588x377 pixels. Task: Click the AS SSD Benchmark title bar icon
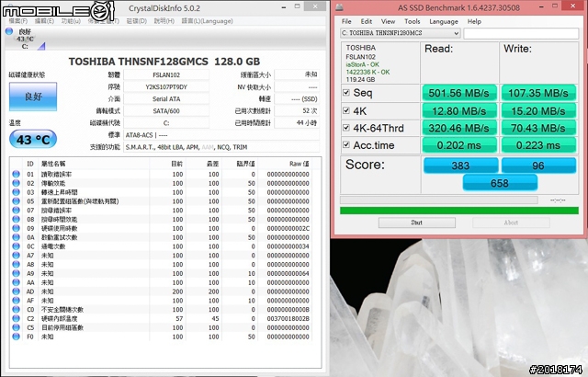[339, 7]
